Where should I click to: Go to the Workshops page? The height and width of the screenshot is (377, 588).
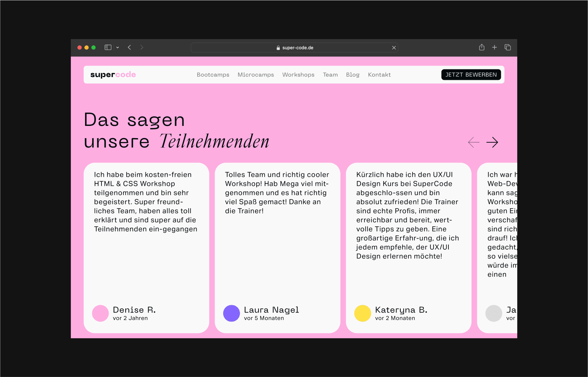click(298, 75)
